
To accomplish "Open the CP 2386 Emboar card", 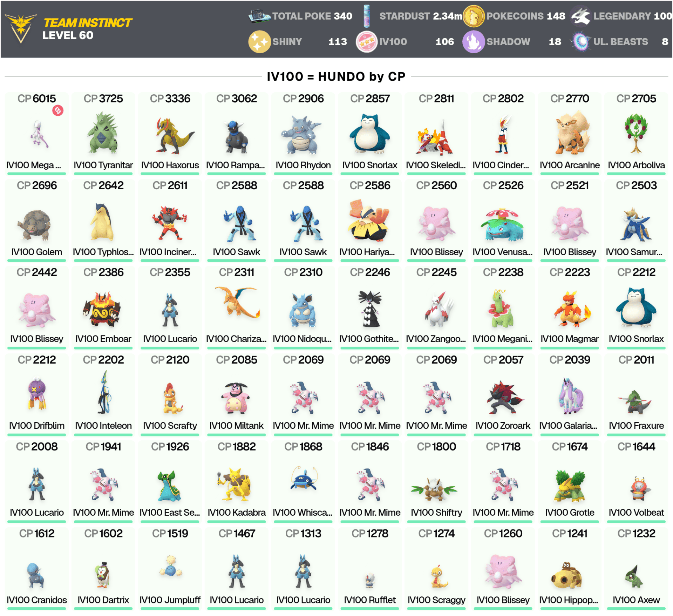I will pyautogui.click(x=103, y=307).
